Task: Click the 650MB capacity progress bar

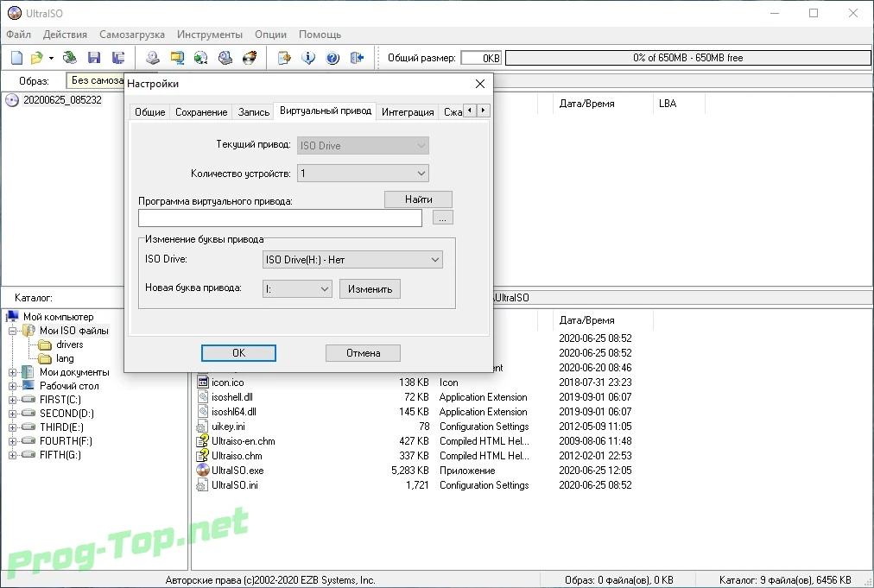Action: coord(687,57)
